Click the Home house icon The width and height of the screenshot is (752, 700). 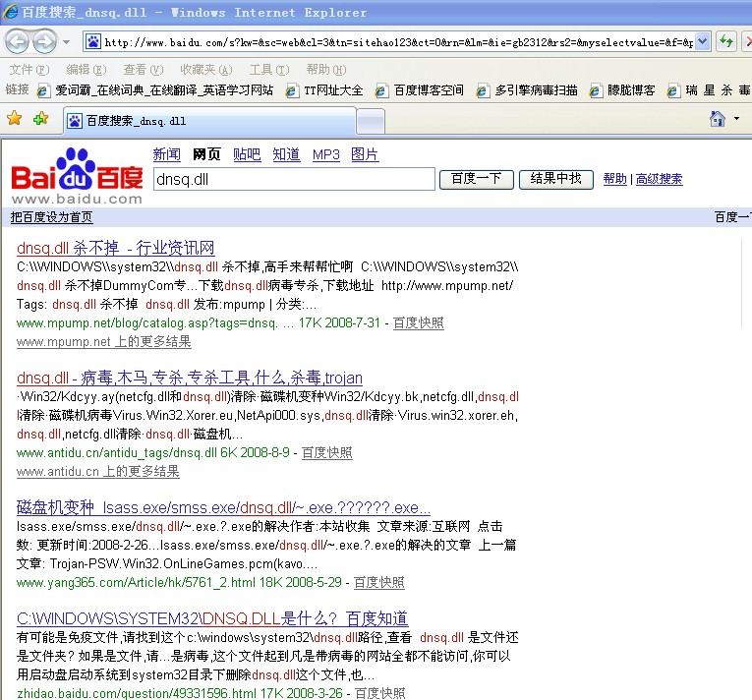[717, 119]
